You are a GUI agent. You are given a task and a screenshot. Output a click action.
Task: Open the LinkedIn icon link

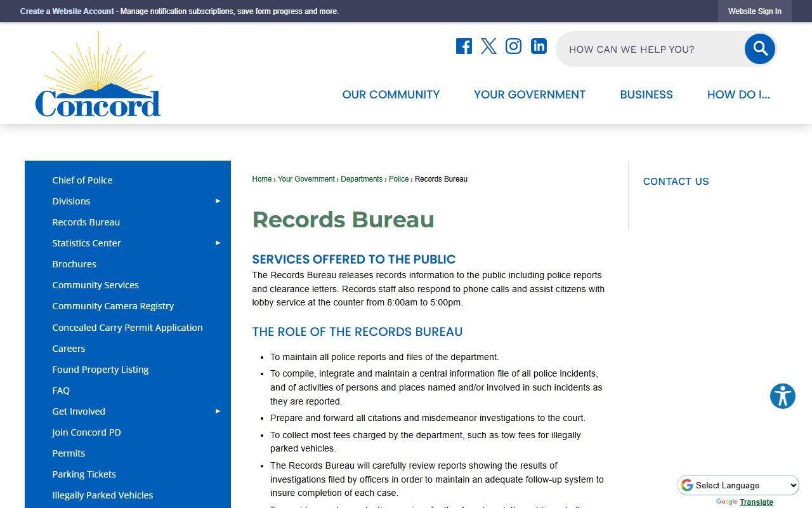click(539, 46)
